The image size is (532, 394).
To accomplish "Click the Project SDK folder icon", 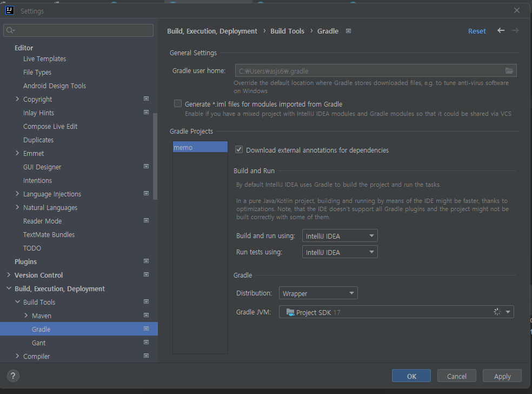I will pos(290,312).
